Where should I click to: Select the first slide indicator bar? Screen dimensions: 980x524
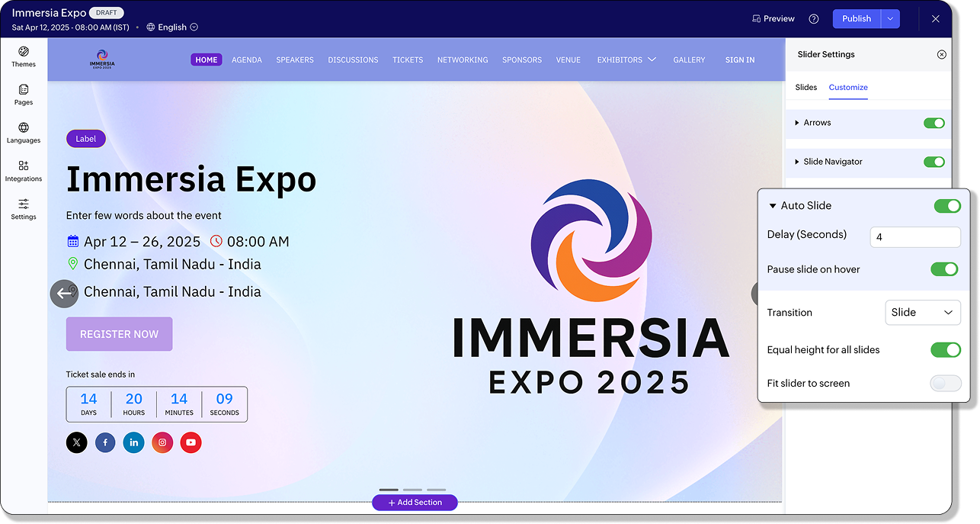pos(389,490)
